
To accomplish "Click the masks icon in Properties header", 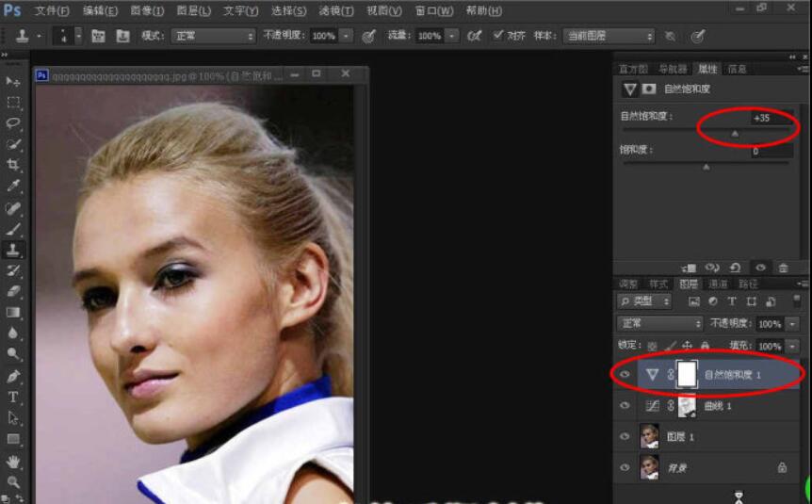I will click(649, 89).
